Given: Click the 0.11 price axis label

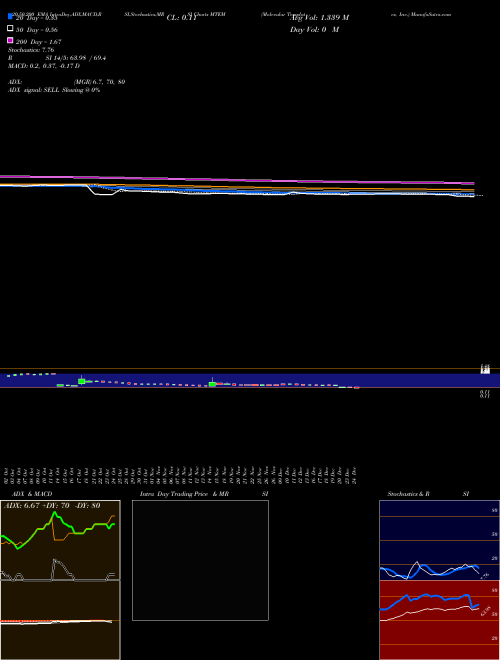Looking at the screenshot, I should pos(485,394).
